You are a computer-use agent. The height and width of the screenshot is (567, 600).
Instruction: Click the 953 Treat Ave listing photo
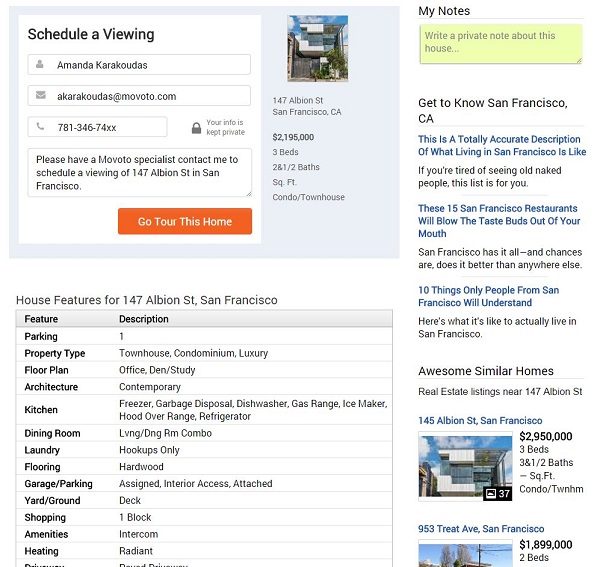point(465,553)
